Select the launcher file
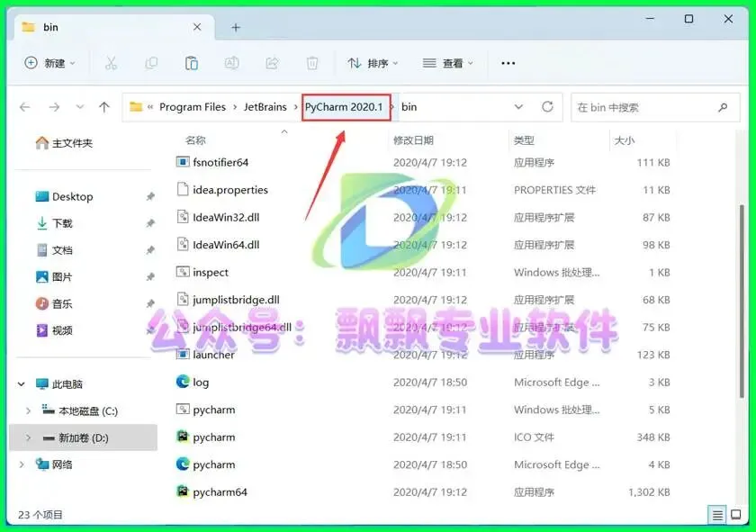The height and width of the screenshot is (532, 756). [x=213, y=355]
